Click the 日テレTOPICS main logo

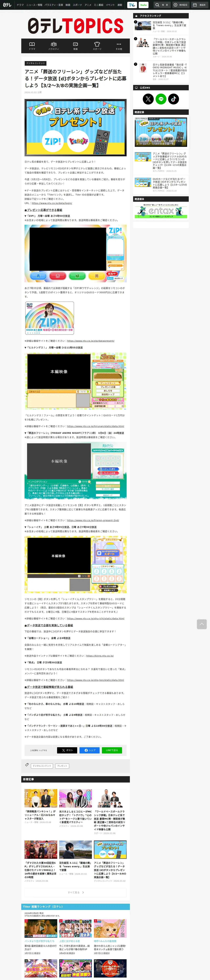[75, 26]
